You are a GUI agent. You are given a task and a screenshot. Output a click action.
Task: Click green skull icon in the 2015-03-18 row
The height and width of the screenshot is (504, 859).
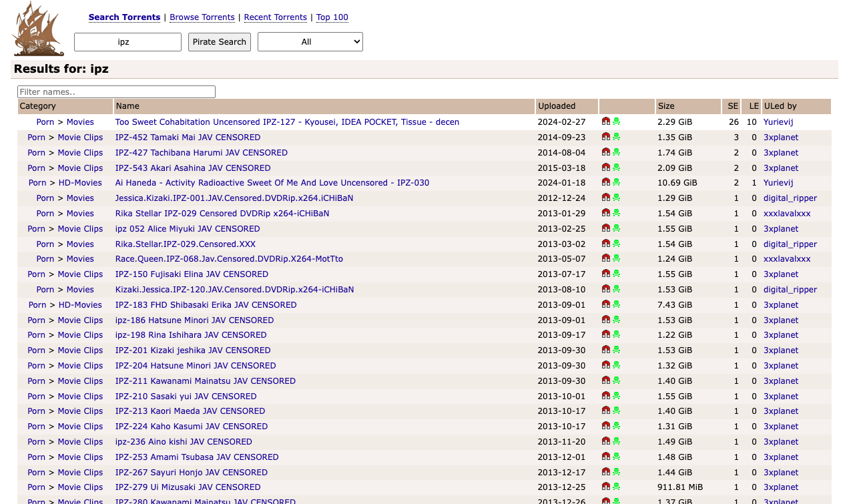pyautogui.click(x=616, y=168)
